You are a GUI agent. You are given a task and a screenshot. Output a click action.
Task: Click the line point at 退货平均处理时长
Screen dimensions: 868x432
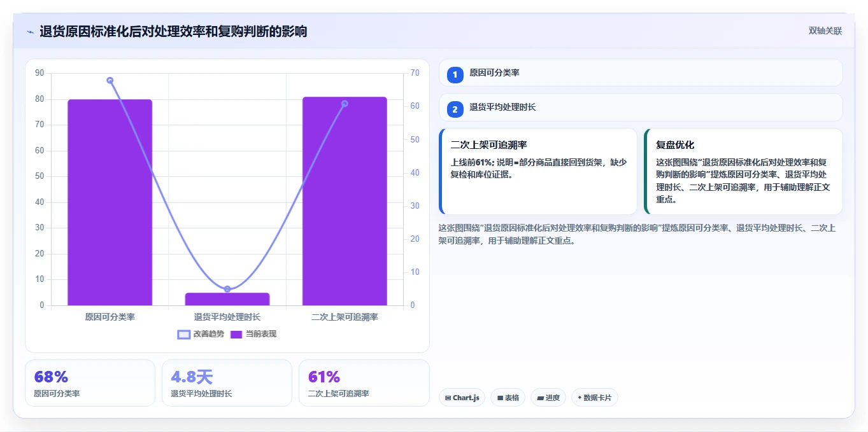(x=227, y=289)
